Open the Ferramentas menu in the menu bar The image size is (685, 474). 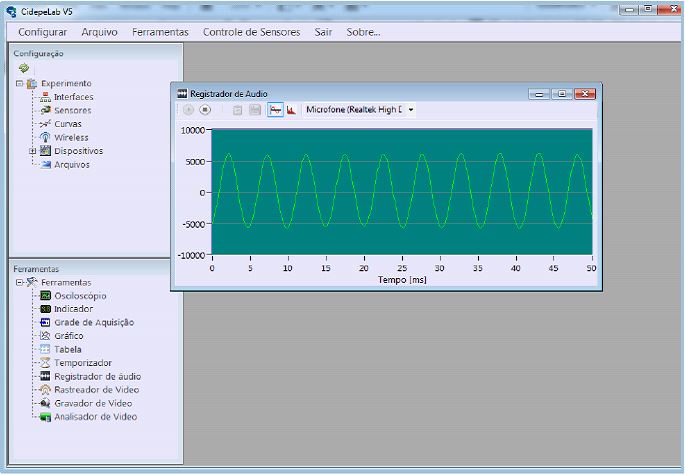[x=160, y=32]
